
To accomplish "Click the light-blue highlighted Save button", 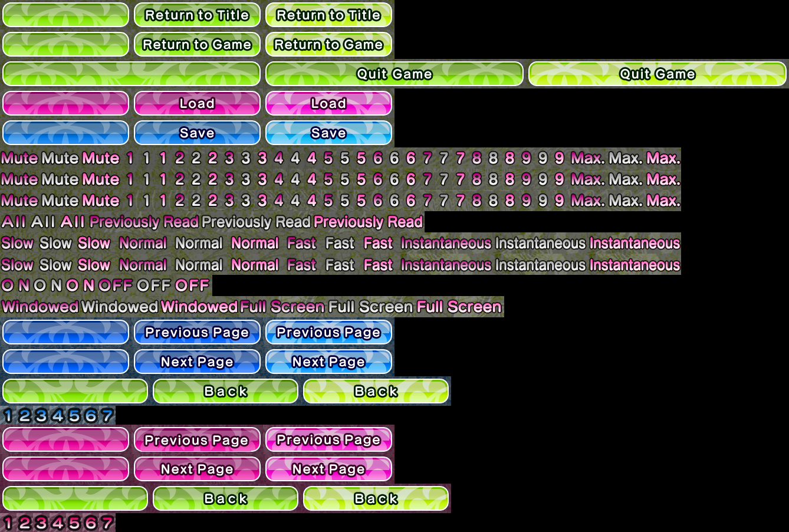I will (x=328, y=133).
